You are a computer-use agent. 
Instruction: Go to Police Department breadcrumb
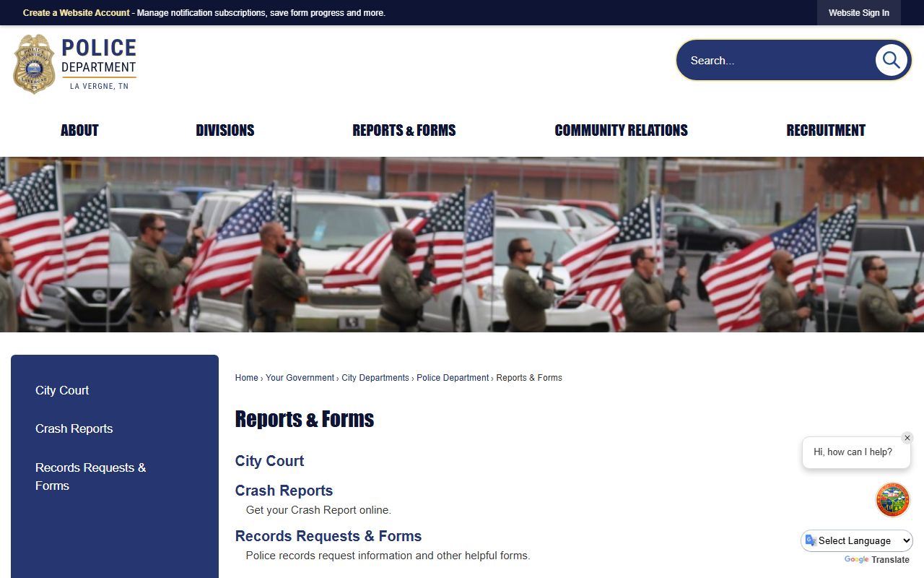click(453, 378)
